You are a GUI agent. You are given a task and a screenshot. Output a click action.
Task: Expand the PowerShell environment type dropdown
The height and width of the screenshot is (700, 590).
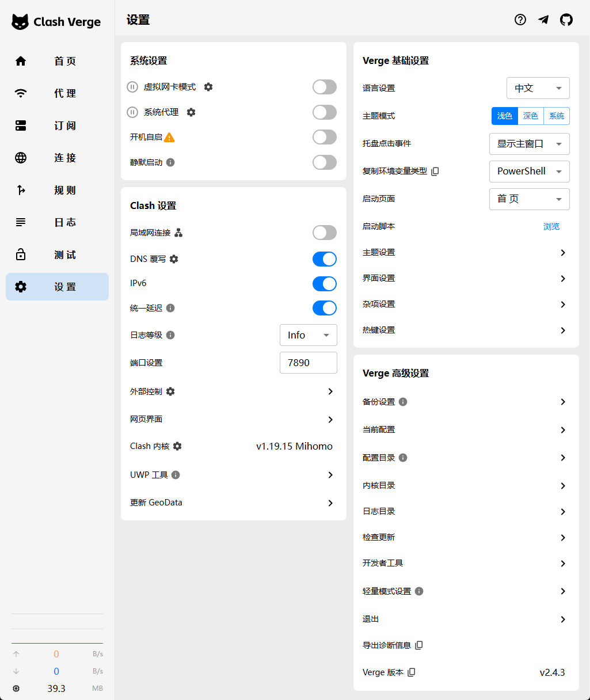click(x=529, y=172)
